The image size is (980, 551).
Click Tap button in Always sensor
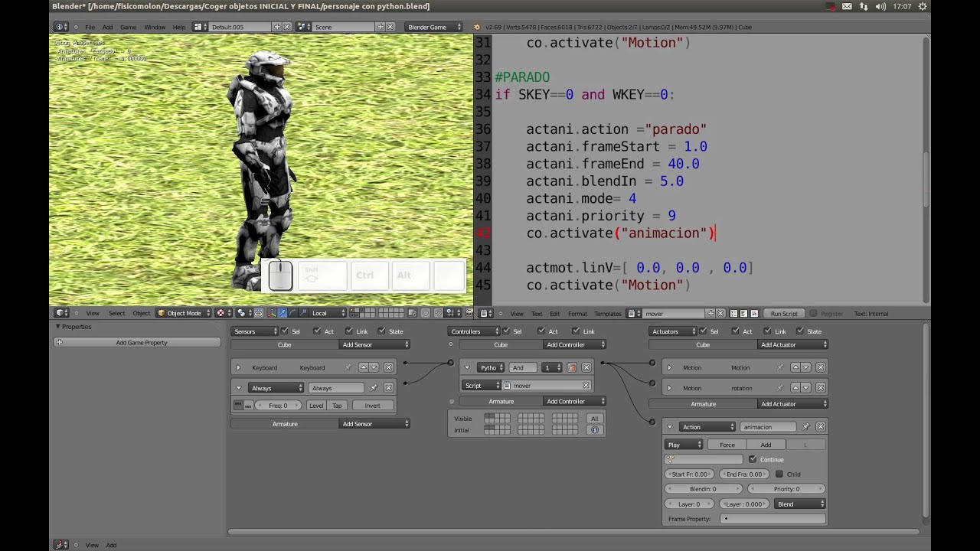pyautogui.click(x=337, y=405)
